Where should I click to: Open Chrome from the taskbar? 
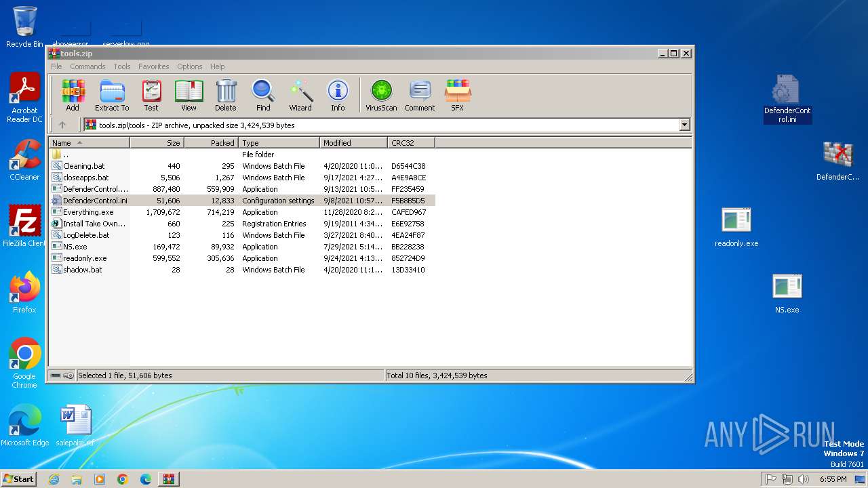123,479
